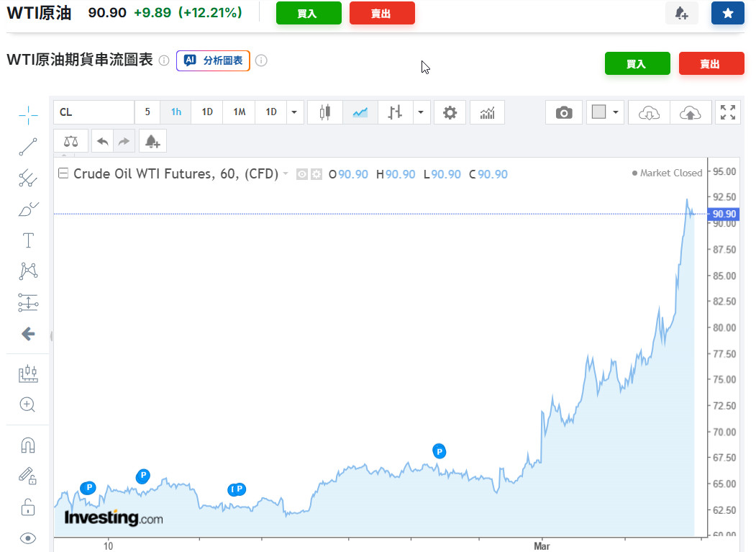Collapse the Crude Oil WTI Futures legend
The width and height of the screenshot is (756, 552).
(63, 173)
